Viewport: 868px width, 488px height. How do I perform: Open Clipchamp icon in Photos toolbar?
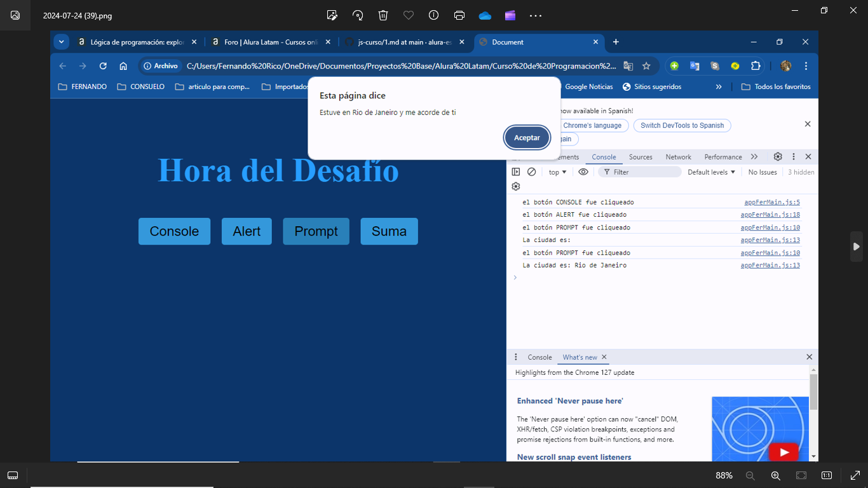tap(510, 15)
